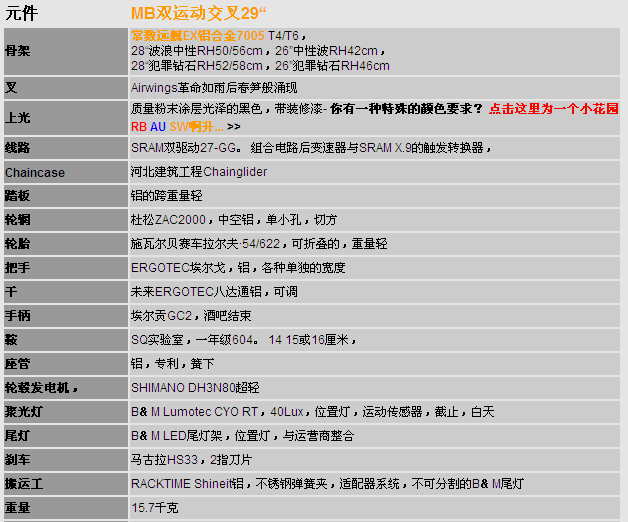628x522 pixels.
Task: Click the Chaincase row label
Action: 35,172
